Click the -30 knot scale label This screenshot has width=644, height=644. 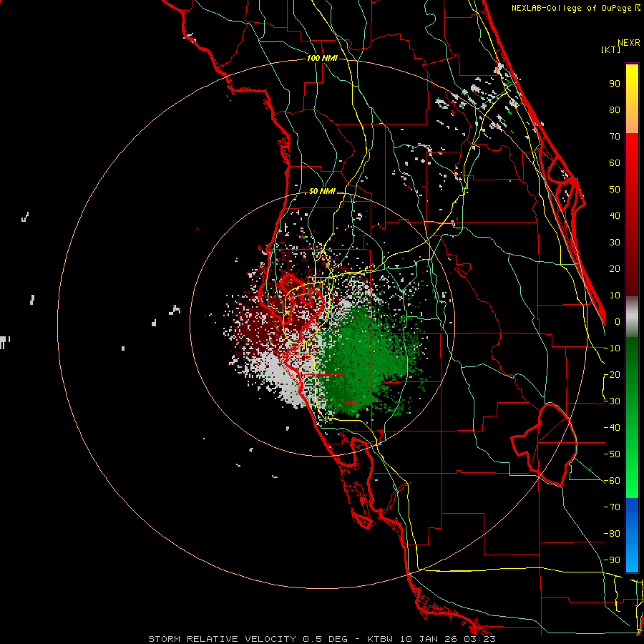612,401
